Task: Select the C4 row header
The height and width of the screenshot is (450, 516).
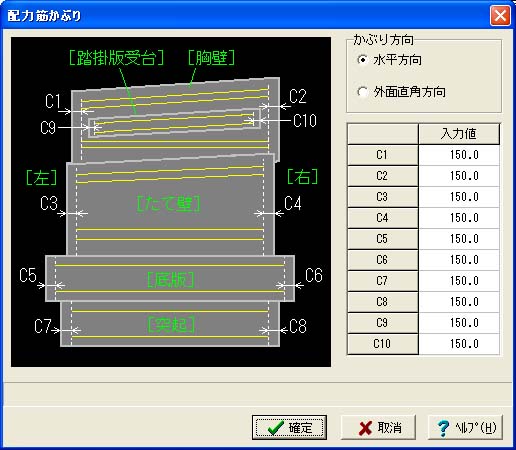Action: [383, 218]
